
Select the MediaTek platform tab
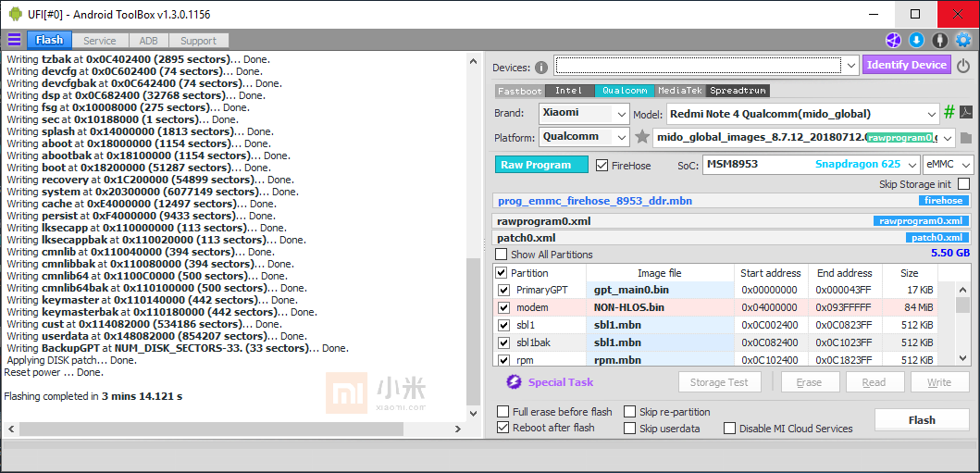pyautogui.click(x=680, y=91)
